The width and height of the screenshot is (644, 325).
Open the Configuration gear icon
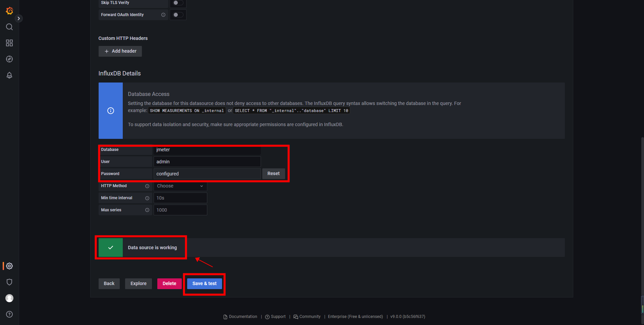9,266
